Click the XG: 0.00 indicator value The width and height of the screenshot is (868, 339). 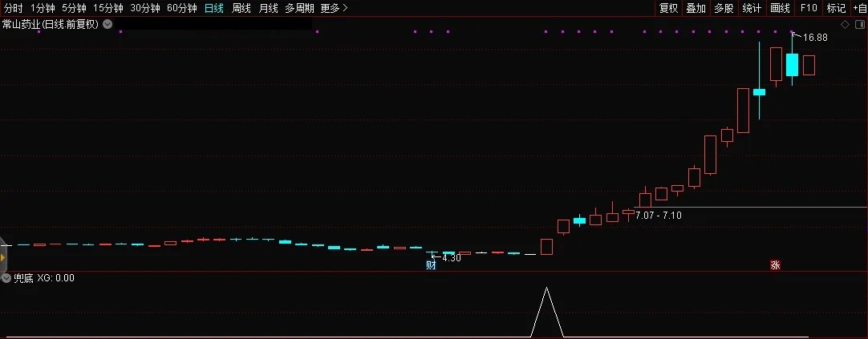pyautogui.click(x=56, y=277)
